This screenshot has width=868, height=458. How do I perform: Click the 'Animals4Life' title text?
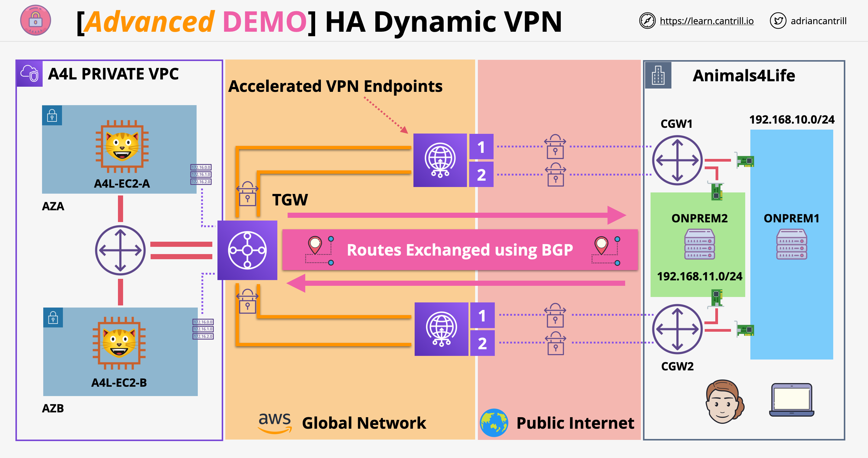coord(744,76)
